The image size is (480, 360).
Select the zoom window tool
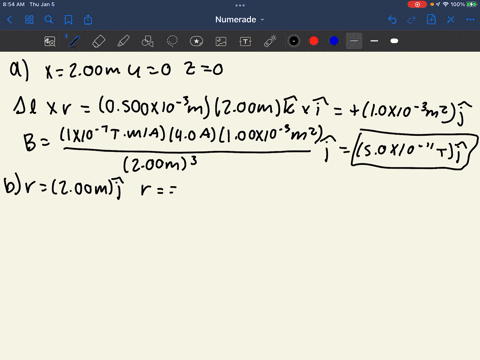[50, 41]
